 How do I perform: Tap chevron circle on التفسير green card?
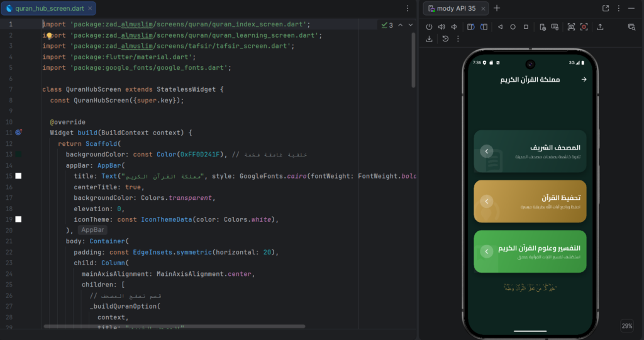[487, 251]
